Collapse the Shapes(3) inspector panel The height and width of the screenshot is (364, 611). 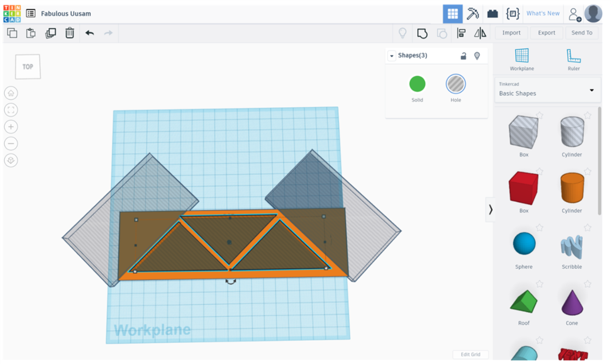point(392,56)
